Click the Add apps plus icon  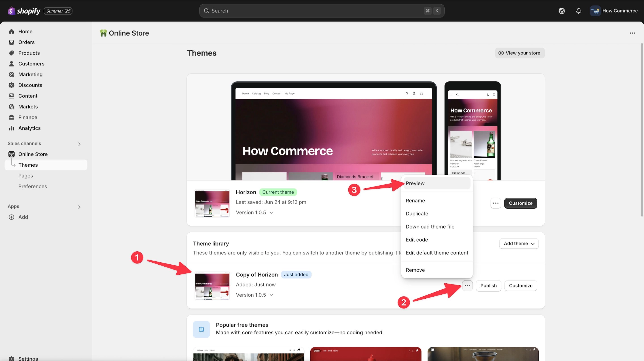tap(11, 217)
